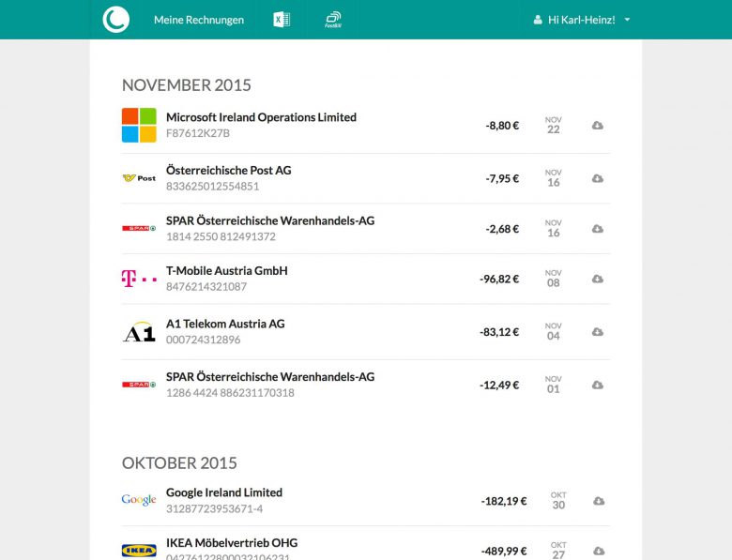Image resolution: width=732 pixels, height=560 pixels.
Task: Download the IKEA Möbelvertrieb invoice
Action: pos(598,551)
